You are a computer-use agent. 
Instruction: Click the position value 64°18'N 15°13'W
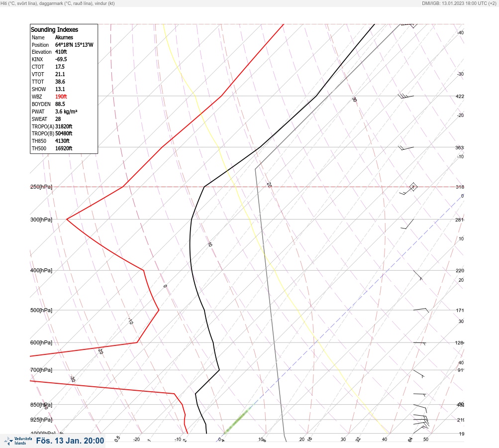pyautogui.click(x=74, y=45)
